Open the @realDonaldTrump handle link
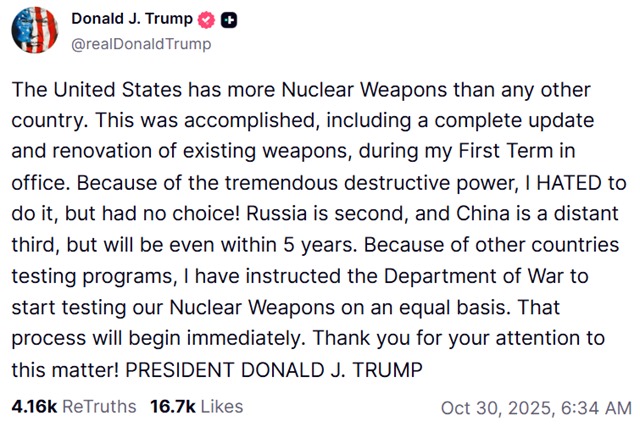This screenshot has height=427, width=640. click(x=141, y=43)
